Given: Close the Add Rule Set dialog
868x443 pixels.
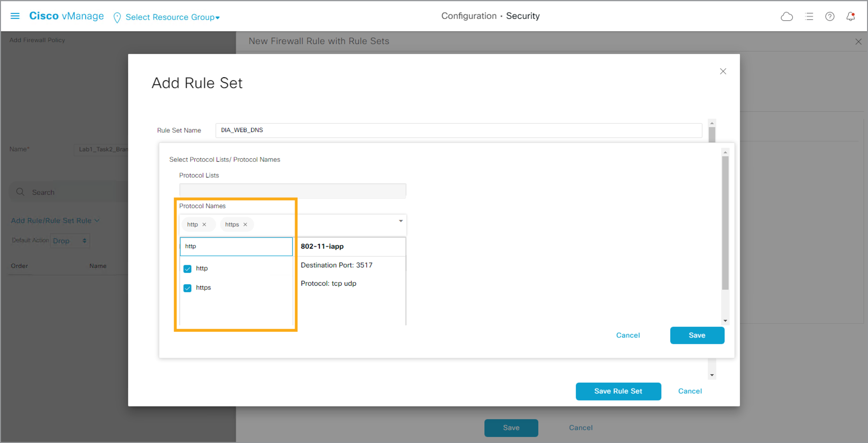Looking at the screenshot, I should [x=723, y=71].
